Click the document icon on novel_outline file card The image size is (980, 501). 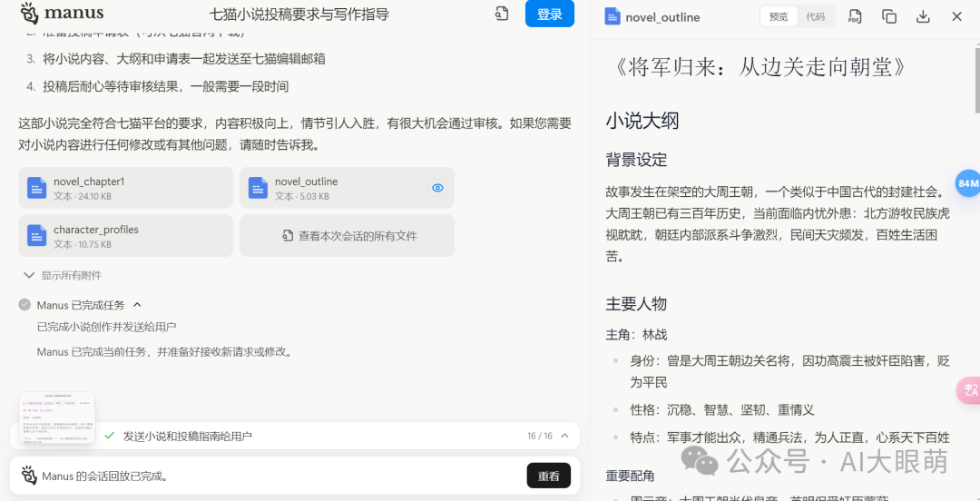coord(258,188)
